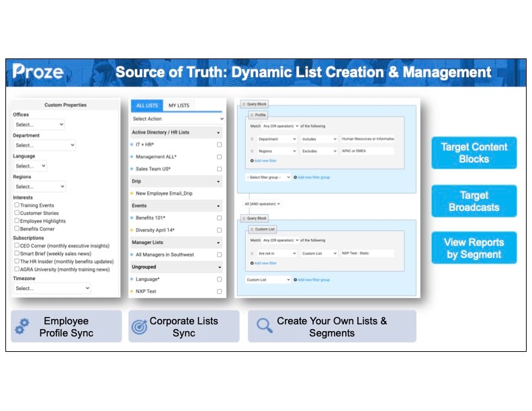Screen dimensions: 532x411
Task: Open the Select Action dropdown
Action: click(178, 119)
